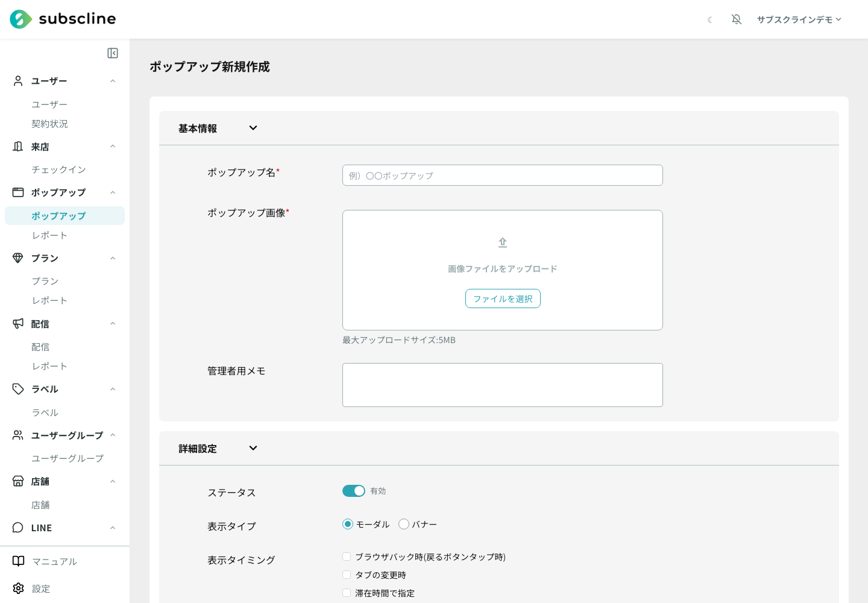
Task: Open the active ポップアップ submenu item
Action: click(x=64, y=215)
